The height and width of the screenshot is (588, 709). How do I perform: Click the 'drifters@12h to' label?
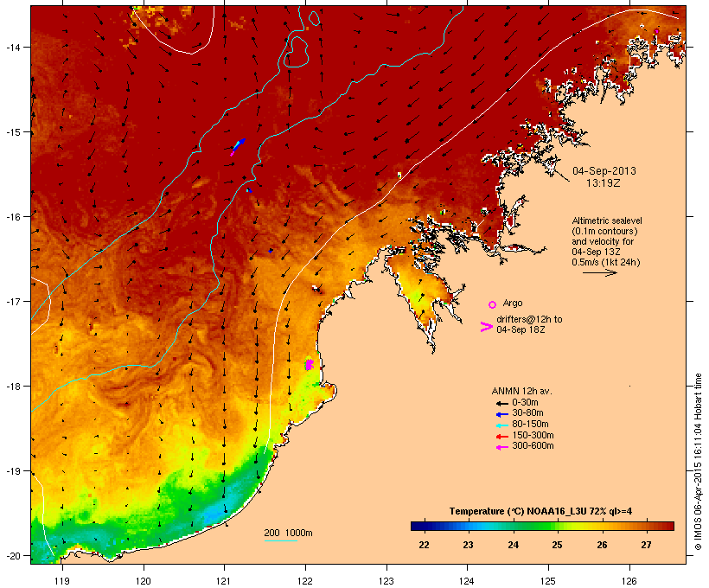[x=529, y=319]
